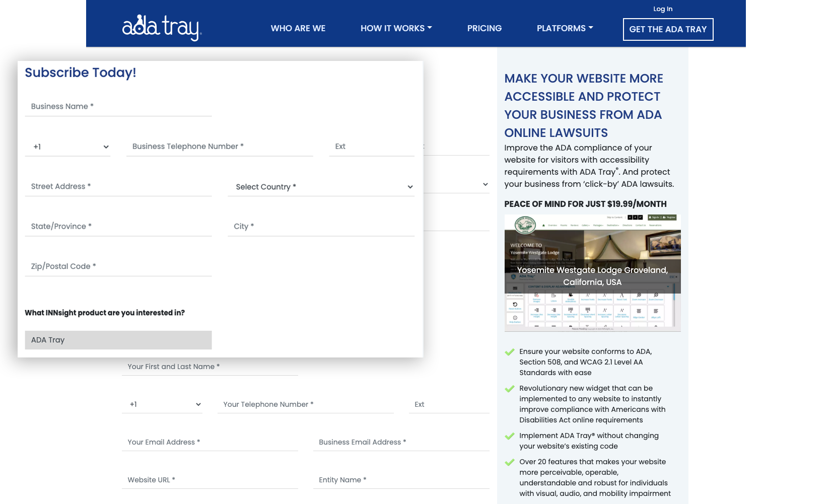The image size is (832, 504).
Task: Focus the Your Telephone Number field
Action: coord(305,404)
